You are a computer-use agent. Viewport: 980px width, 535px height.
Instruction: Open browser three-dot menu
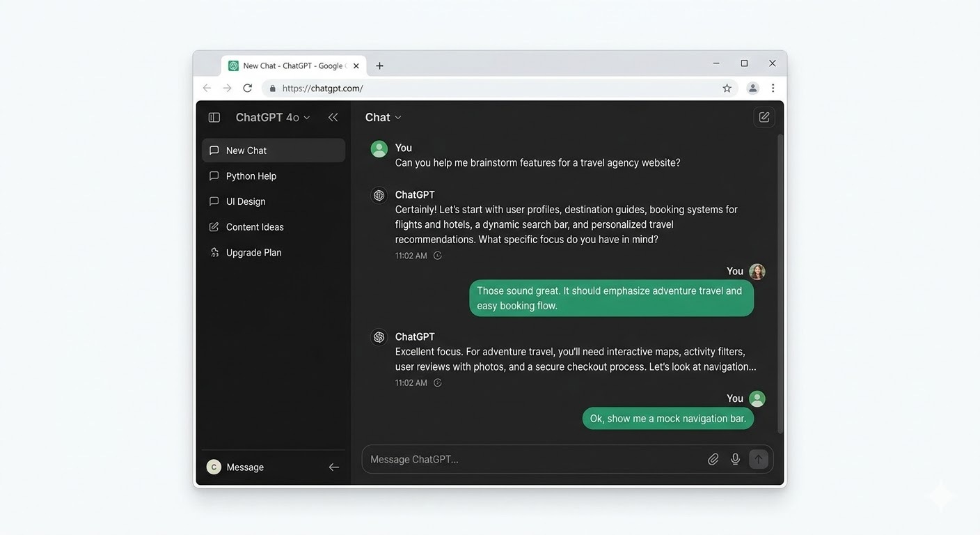click(773, 88)
